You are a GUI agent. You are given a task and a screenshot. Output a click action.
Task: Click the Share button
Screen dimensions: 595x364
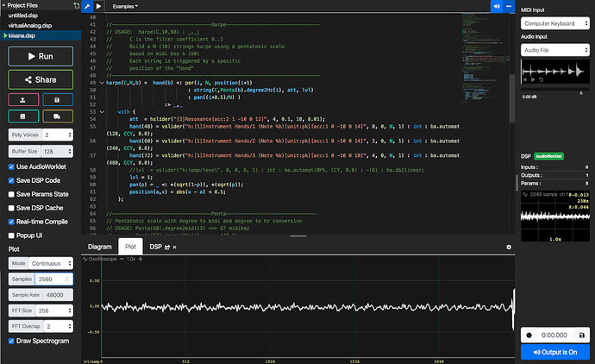coord(41,80)
